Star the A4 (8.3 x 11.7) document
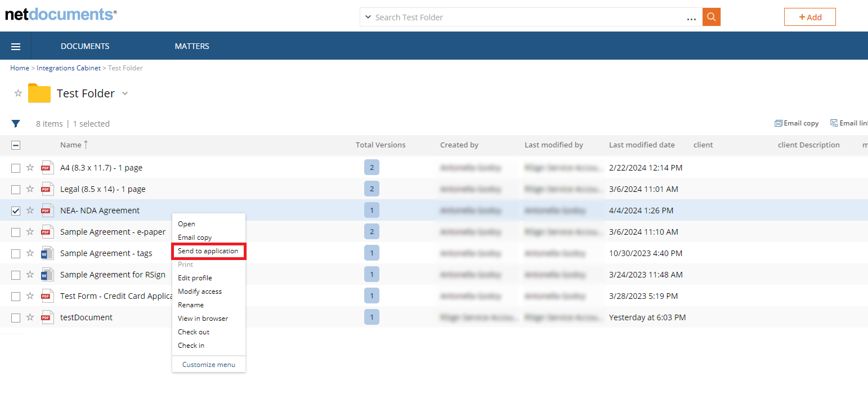Image resolution: width=868 pixels, height=412 pixels. click(30, 168)
